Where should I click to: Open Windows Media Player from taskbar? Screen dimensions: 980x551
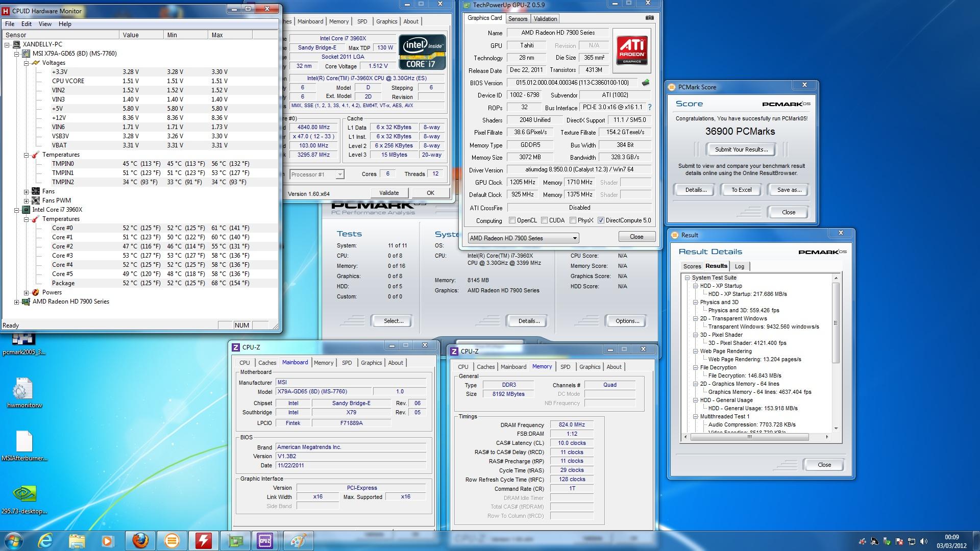coord(107,541)
